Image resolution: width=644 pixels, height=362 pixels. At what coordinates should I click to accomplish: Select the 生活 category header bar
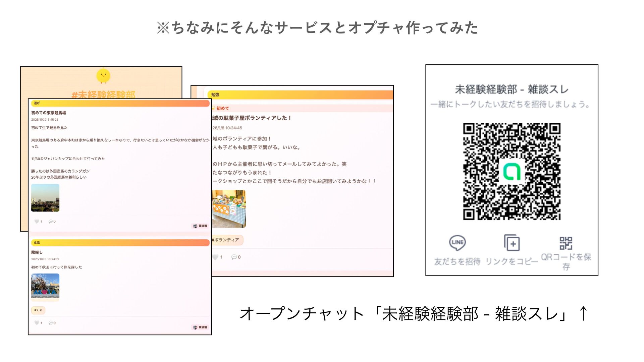tap(120, 242)
